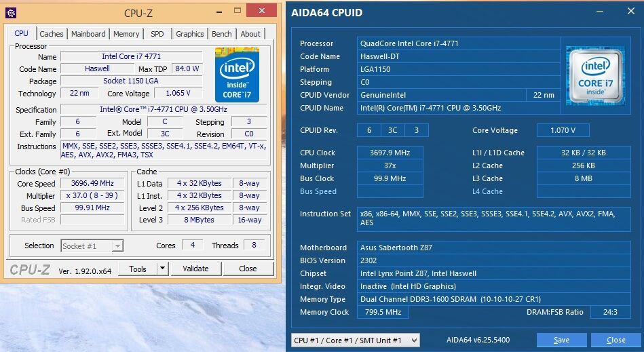Click the Specification field in CPU-Z

click(x=164, y=110)
